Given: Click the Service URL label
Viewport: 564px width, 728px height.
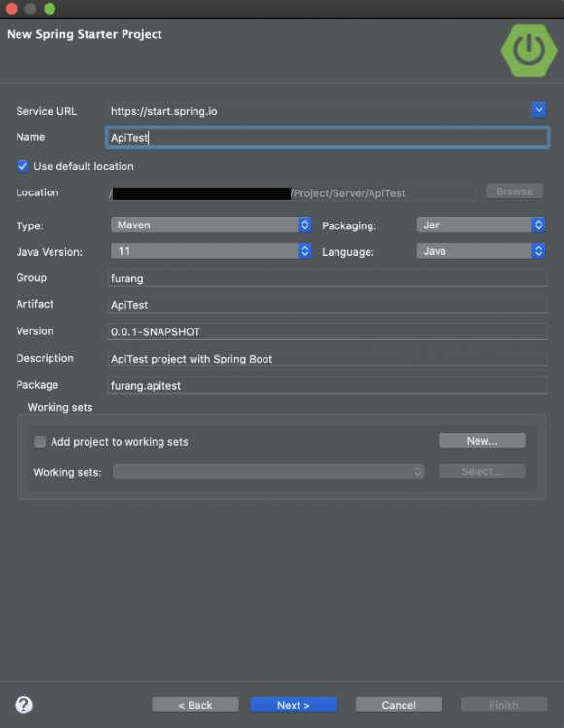Looking at the screenshot, I should coord(47,111).
